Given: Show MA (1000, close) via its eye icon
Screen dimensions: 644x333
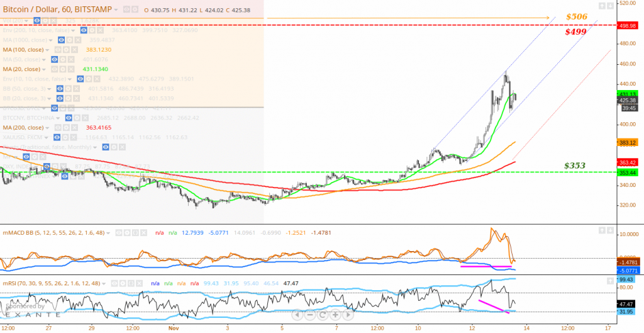Looking at the screenshot, I should coord(61,40).
